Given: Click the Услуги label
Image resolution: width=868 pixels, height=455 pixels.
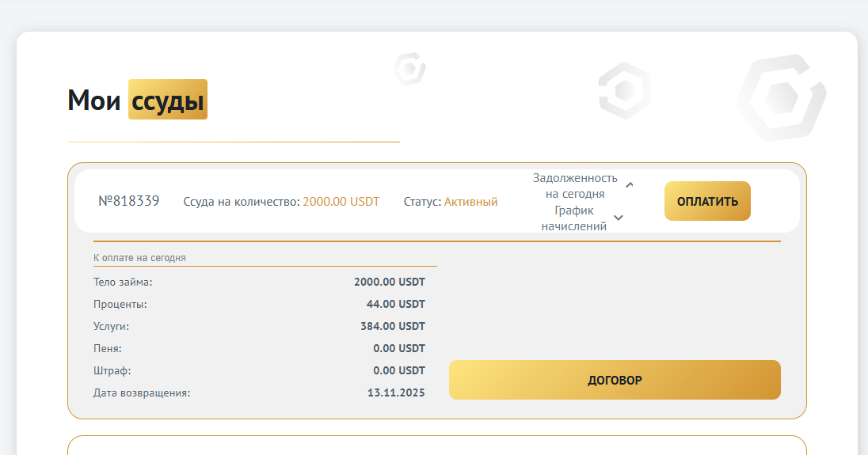Looking at the screenshot, I should tap(111, 326).
